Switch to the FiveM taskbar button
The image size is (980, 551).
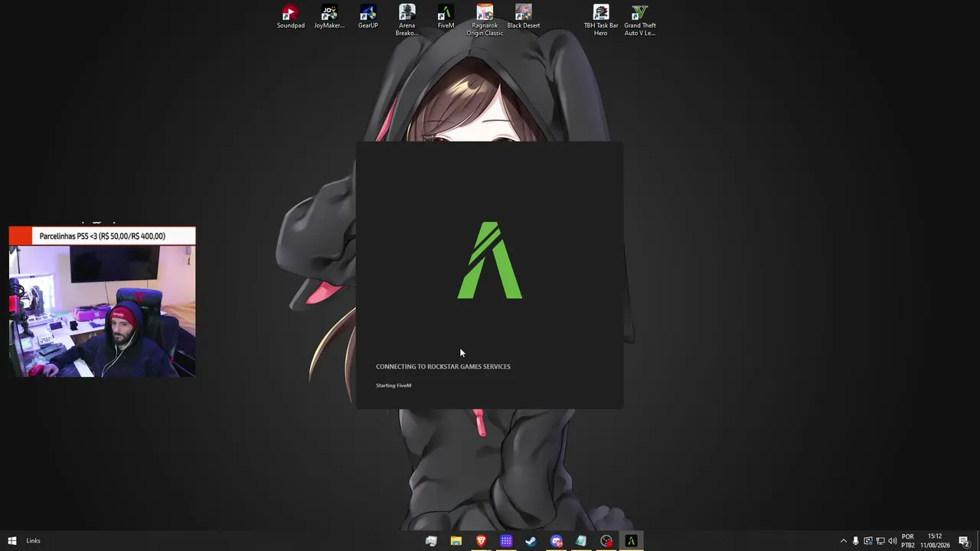632,541
